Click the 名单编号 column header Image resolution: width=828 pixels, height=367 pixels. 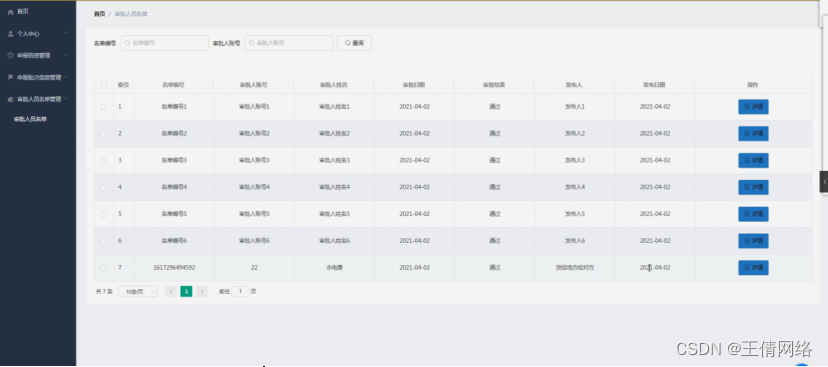coord(174,85)
